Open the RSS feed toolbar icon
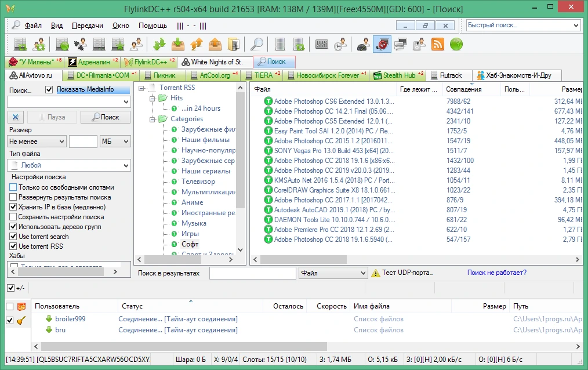Image resolution: width=588 pixels, height=370 pixels. [x=438, y=44]
